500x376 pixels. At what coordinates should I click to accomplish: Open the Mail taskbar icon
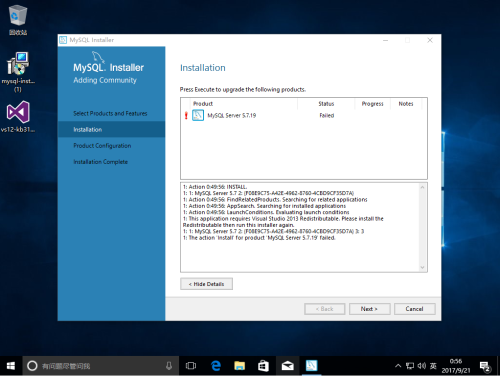[x=287, y=366]
